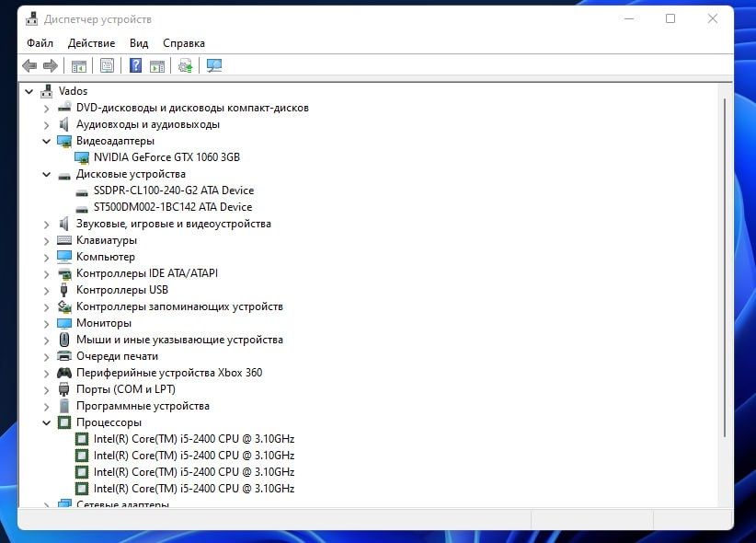Select the Контроллеры USB label
756x543 pixels.
coord(122,290)
